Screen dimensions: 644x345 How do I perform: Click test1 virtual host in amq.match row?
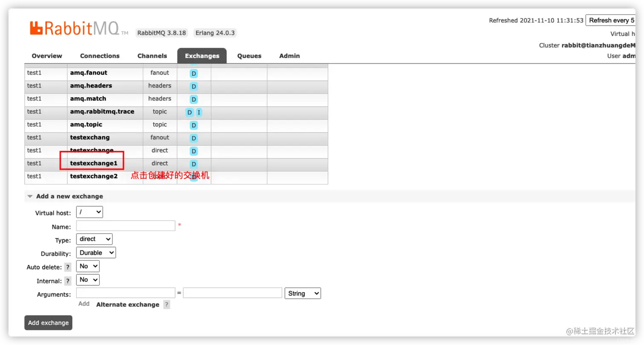point(34,98)
